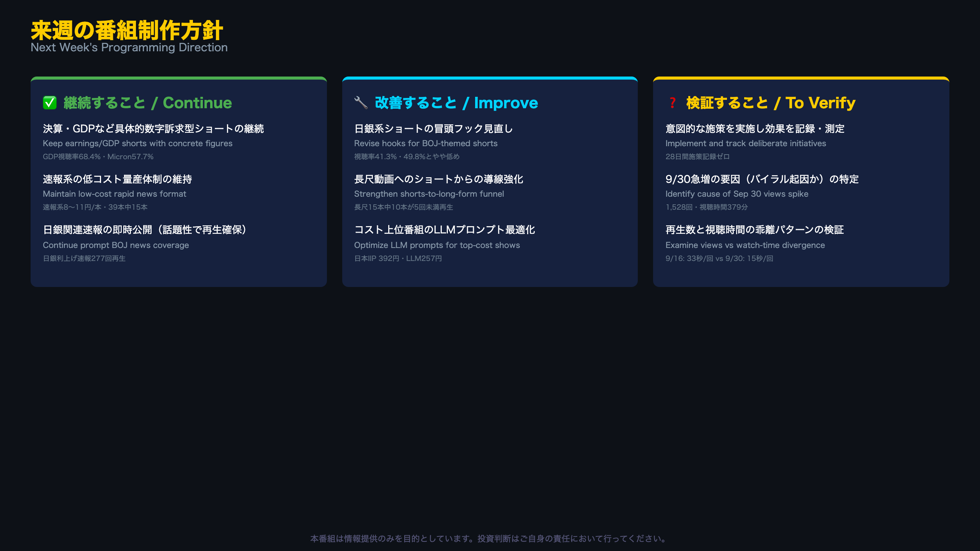Select コスト上位番組のLLMプロンプト最適化 item
Viewport: 980px width, 551px height.
point(444,230)
